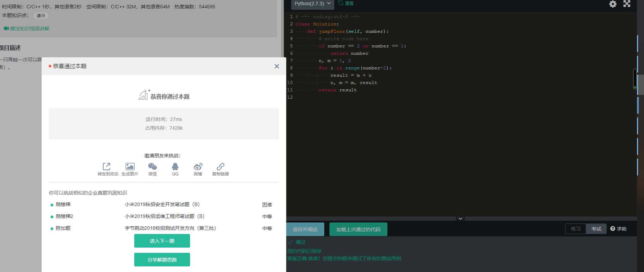Click the reset code refresh icon
The height and width of the screenshot is (272, 644).
click(x=341, y=3)
